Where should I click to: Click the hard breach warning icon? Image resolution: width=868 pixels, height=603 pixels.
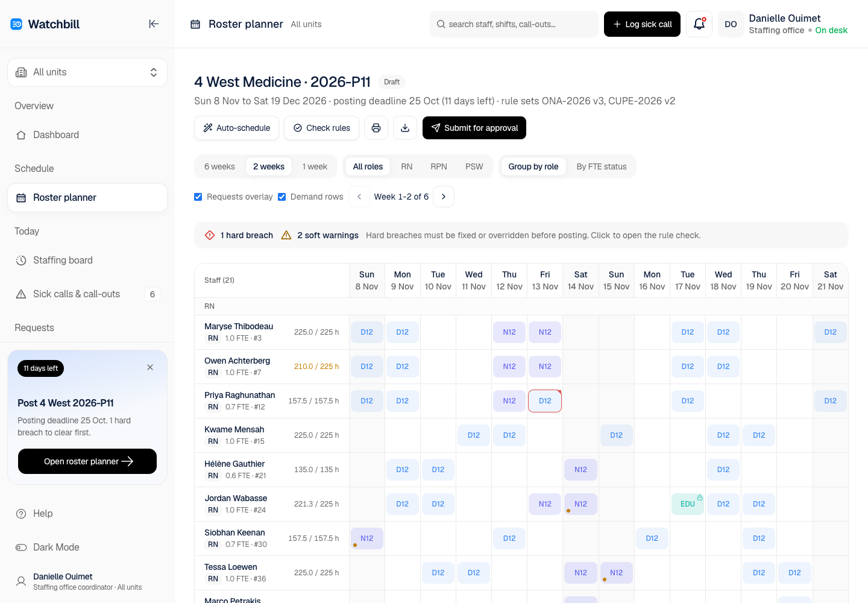pyautogui.click(x=210, y=235)
